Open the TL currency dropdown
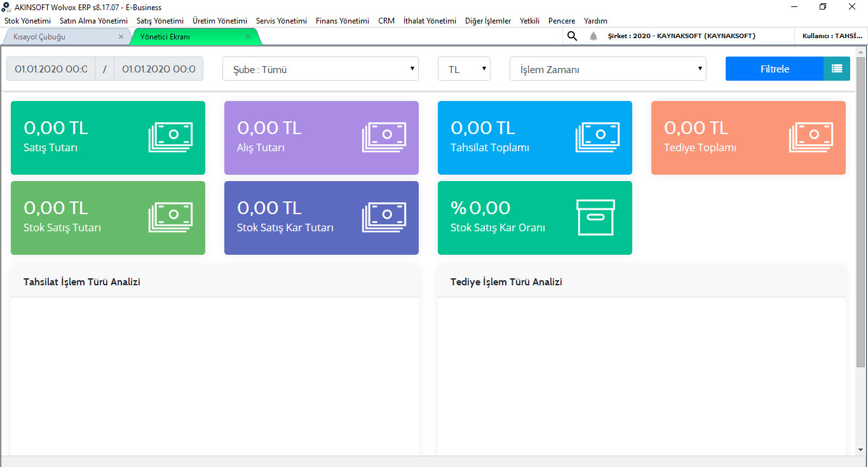The width and height of the screenshot is (868, 467). pyautogui.click(x=464, y=69)
